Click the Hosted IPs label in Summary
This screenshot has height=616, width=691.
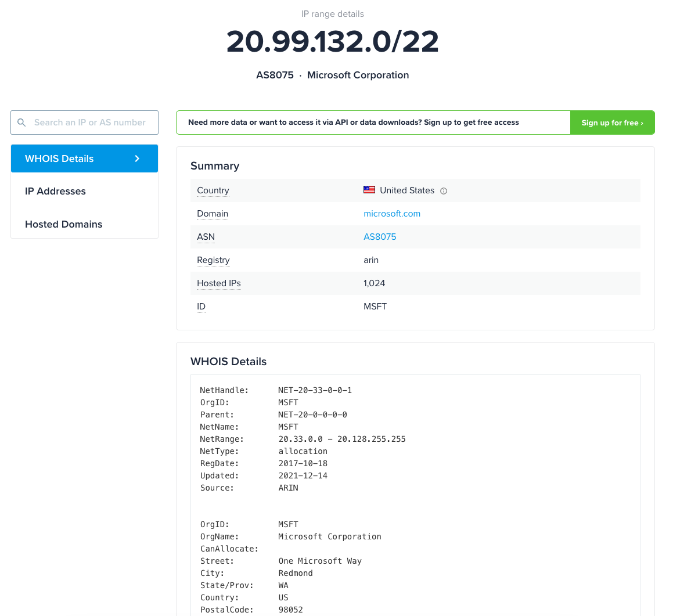[x=218, y=283]
